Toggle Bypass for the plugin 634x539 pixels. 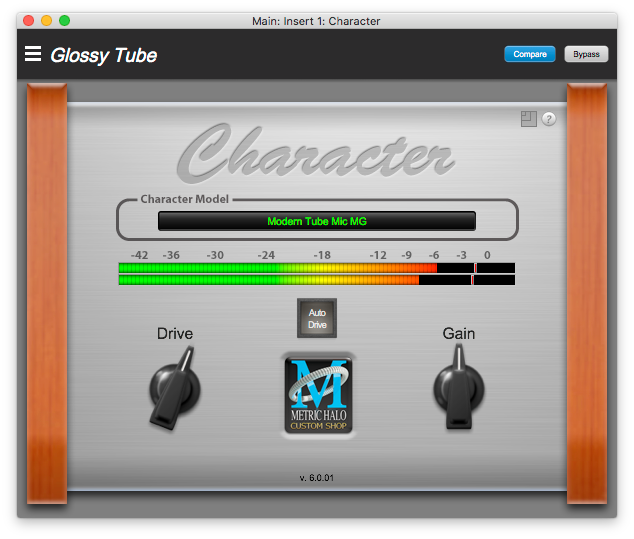point(586,54)
